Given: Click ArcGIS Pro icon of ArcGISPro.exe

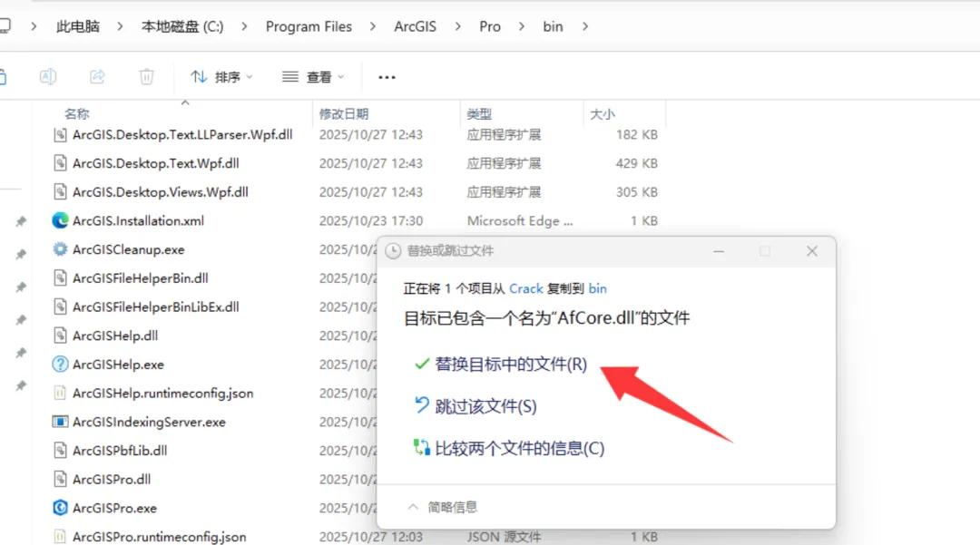Looking at the screenshot, I should click(60, 508).
